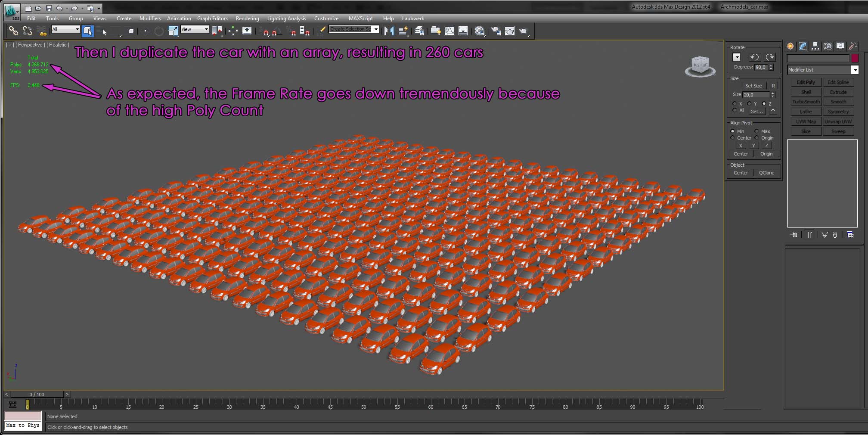Viewport: 868px width, 435px height.
Task: Open Curve Editor from the toolbar
Action: point(449,31)
